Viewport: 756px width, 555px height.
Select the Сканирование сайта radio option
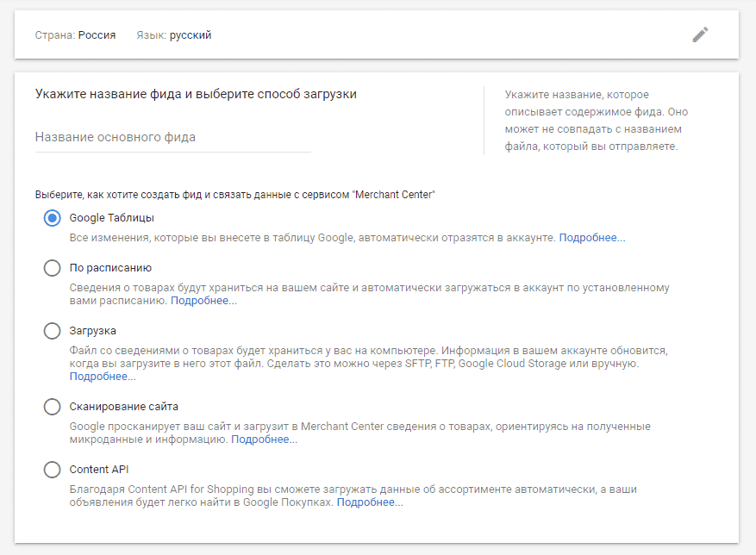[x=52, y=407]
